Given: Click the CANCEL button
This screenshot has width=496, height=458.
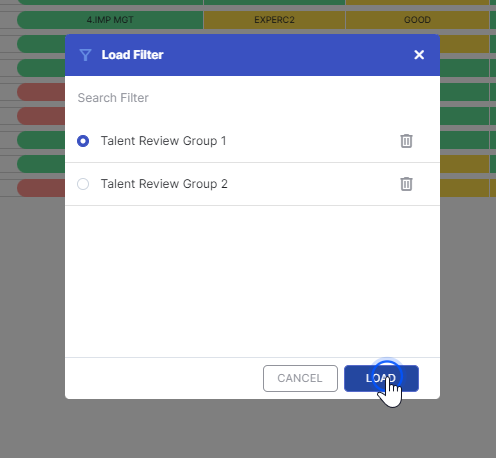Looking at the screenshot, I should [300, 378].
